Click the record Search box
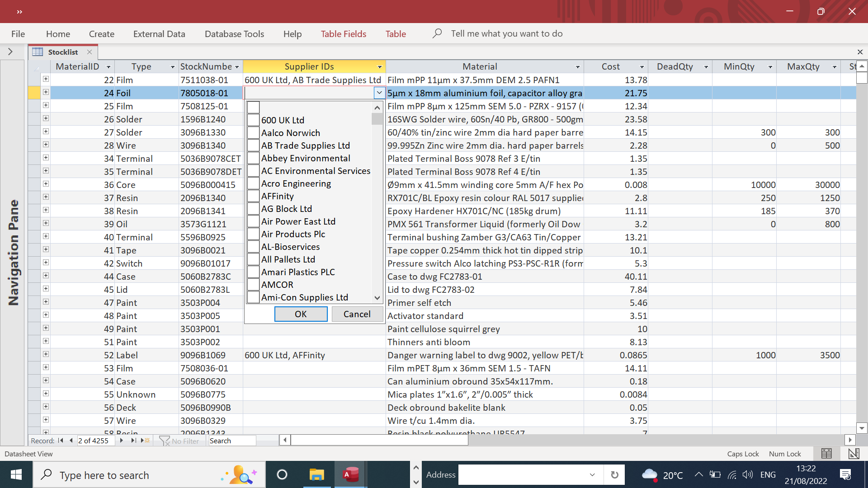 [x=231, y=441]
